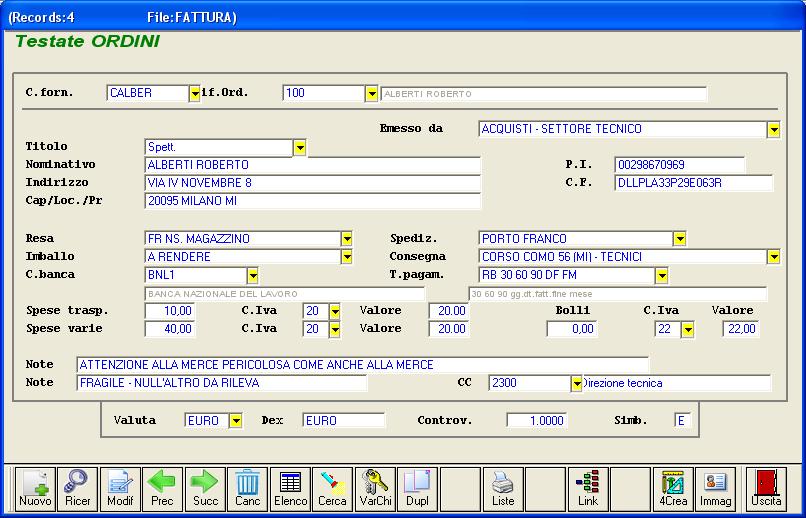
Task: Open the Ricer search magnifier icon
Action: 78,489
